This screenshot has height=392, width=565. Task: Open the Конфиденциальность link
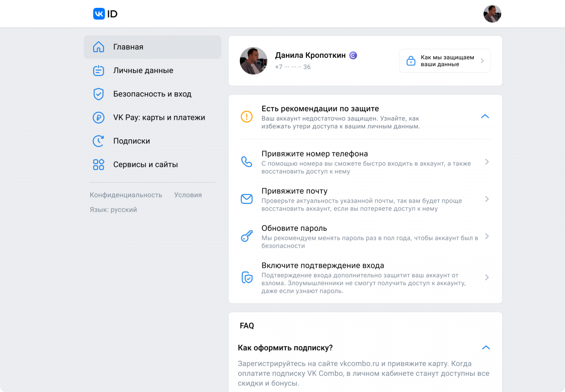coord(126,195)
